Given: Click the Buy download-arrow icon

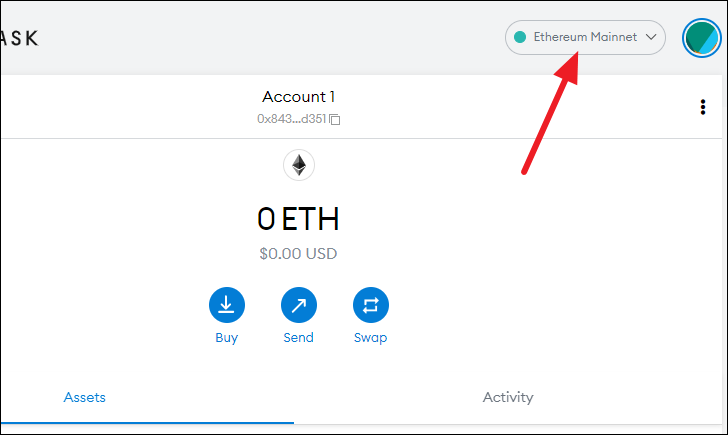Looking at the screenshot, I should click(227, 305).
